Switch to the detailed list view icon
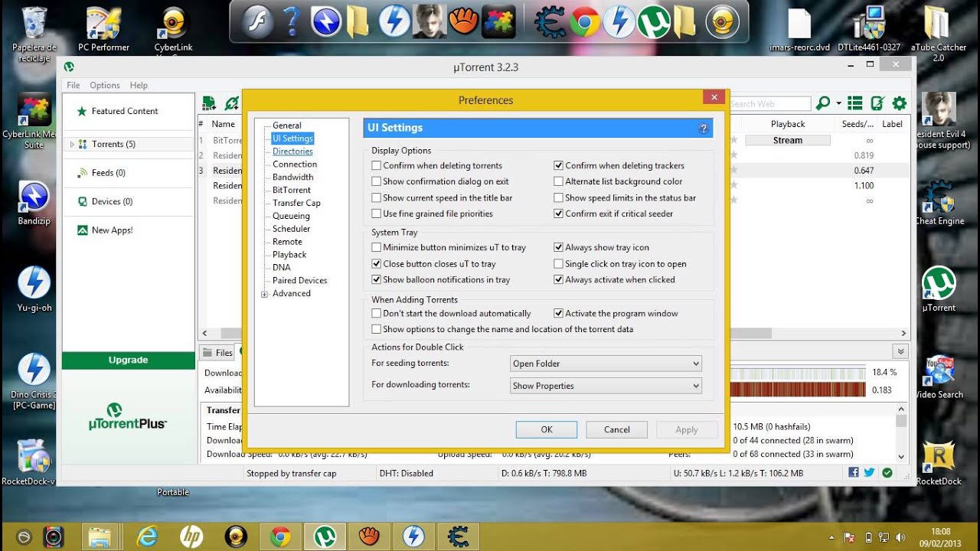Screen dimensions: 980x551 [x=855, y=103]
